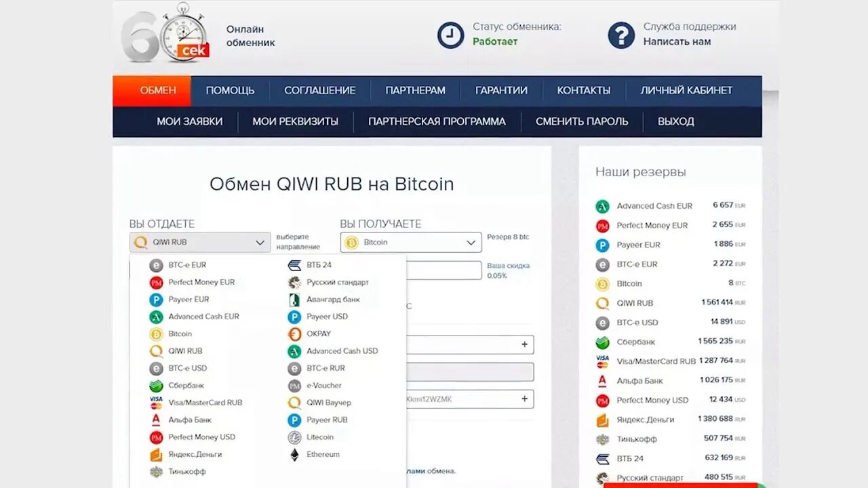The image size is (868, 488).
Task: Pick Тинькофф icon in dropdown list
Action: (x=156, y=472)
